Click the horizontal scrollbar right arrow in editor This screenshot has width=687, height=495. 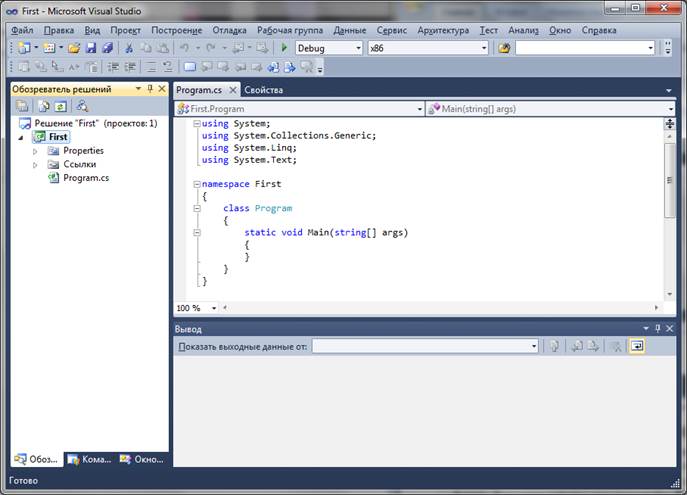(x=656, y=308)
